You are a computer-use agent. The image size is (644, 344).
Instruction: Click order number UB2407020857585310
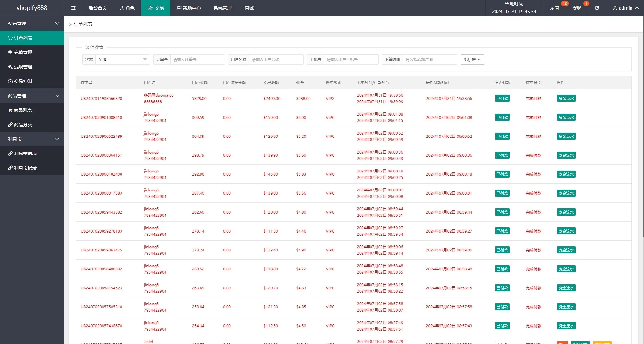point(101,307)
